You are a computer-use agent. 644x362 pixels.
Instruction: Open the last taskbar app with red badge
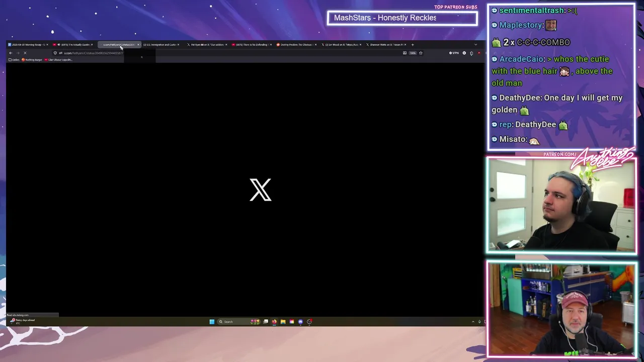coord(309,322)
